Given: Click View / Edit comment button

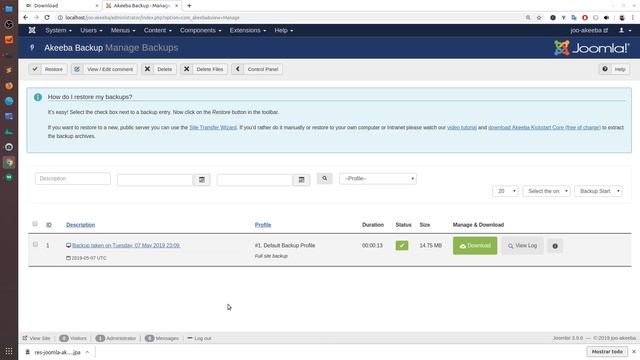Looking at the screenshot, I should [104, 69].
